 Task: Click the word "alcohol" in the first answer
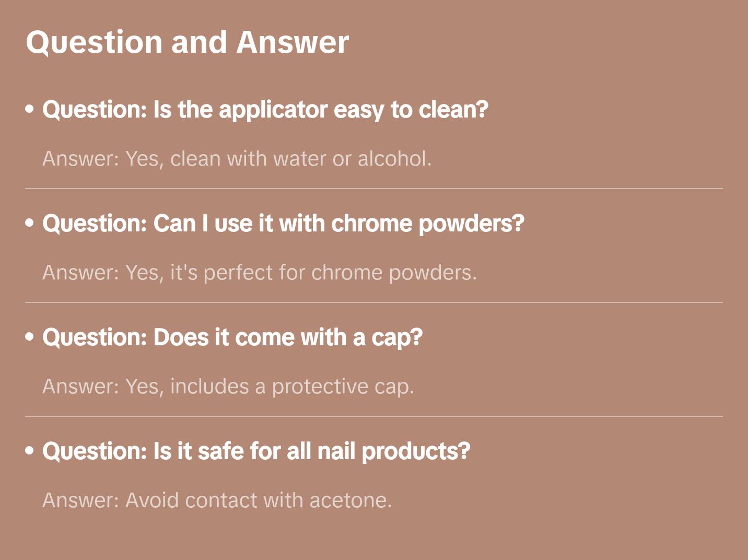[x=394, y=159]
